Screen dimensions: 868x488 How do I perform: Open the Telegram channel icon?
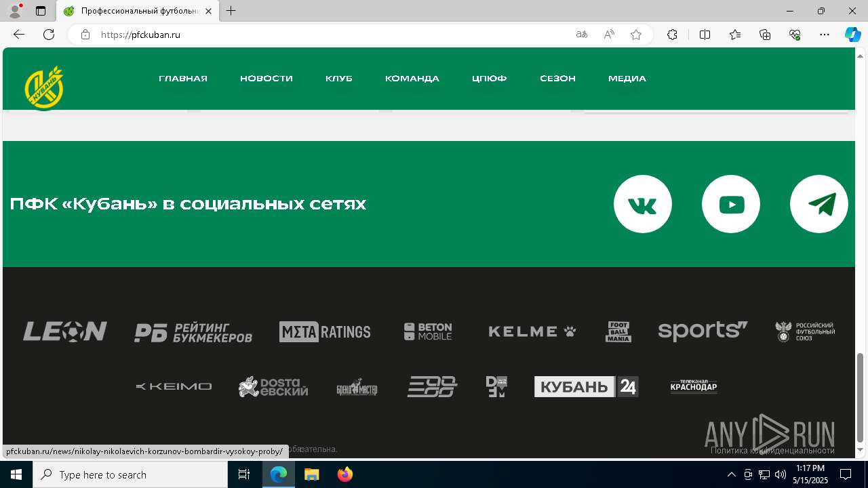click(x=819, y=204)
